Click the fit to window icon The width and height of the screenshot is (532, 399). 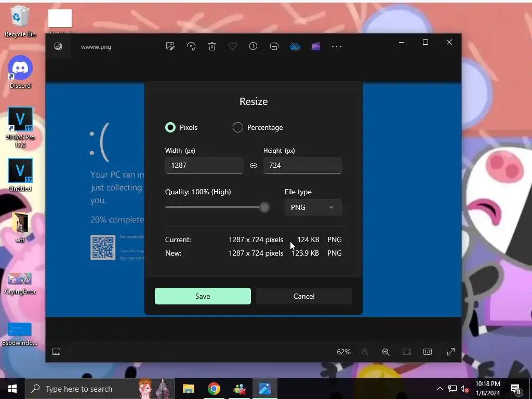[x=406, y=352]
